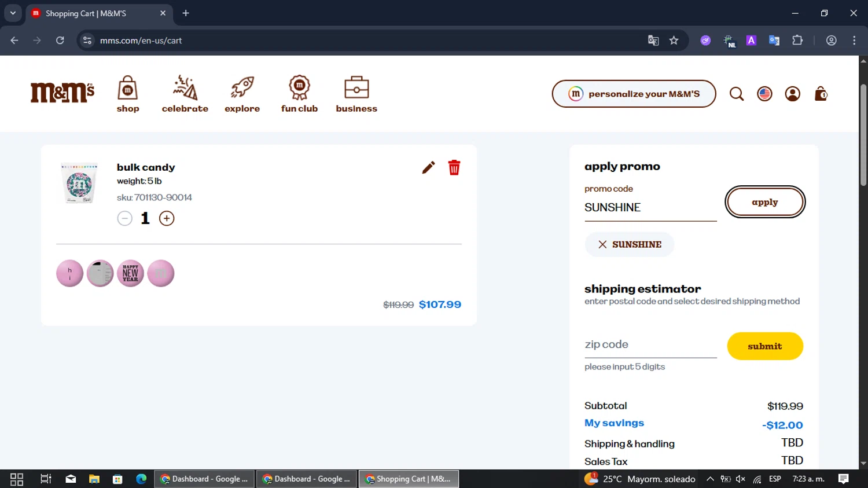Viewport: 868px width, 488px height.
Task: Show hidden system tray icons
Action: click(x=710, y=479)
